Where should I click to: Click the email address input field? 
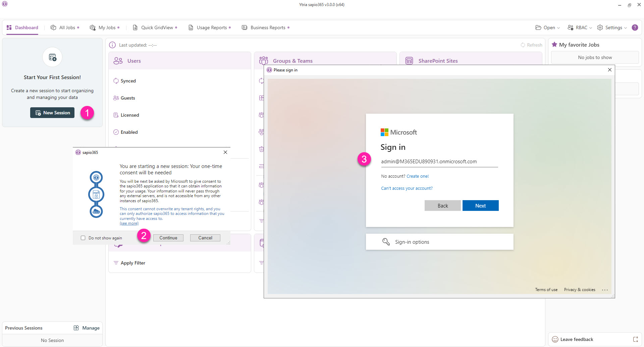pos(439,162)
